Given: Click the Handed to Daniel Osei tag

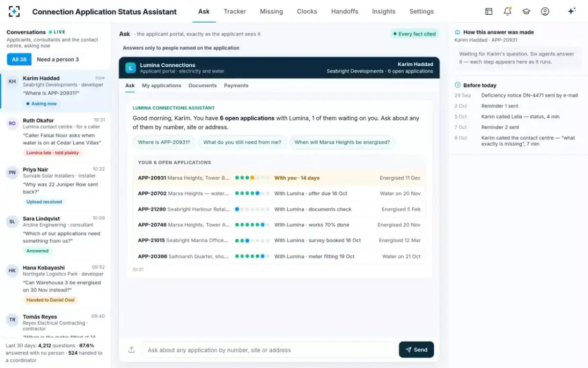Looking at the screenshot, I should 50,300.
